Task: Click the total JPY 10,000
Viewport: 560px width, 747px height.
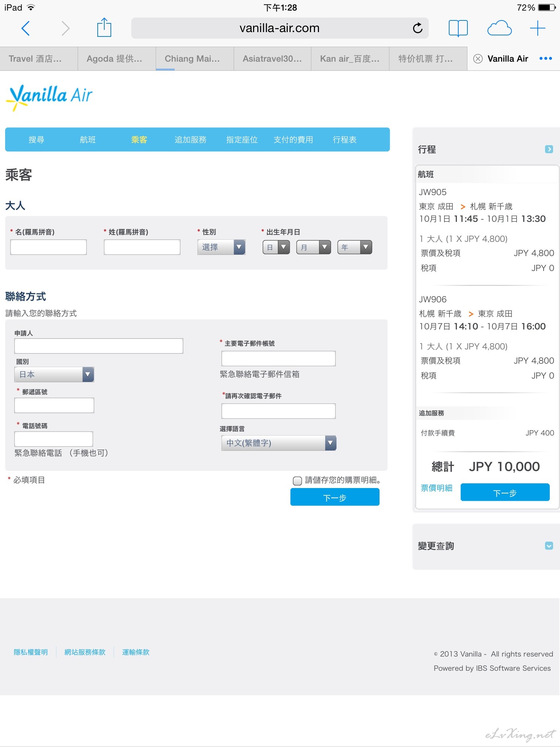Action: click(x=504, y=467)
